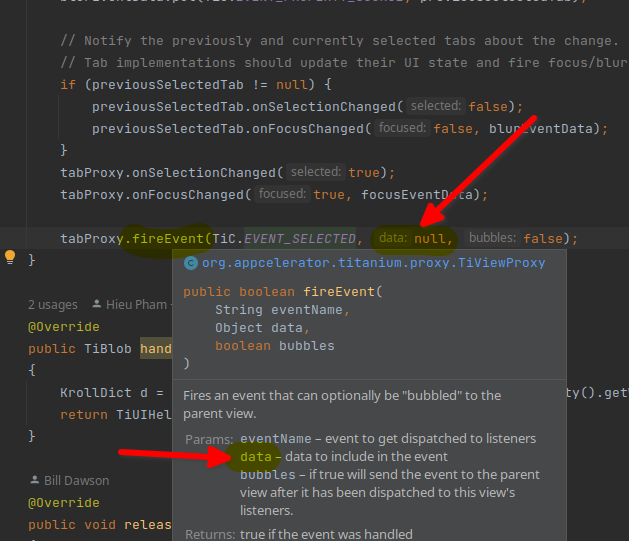Click the class icon beside TiViewProxy
The height and width of the screenshot is (541, 629).
click(x=191, y=263)
